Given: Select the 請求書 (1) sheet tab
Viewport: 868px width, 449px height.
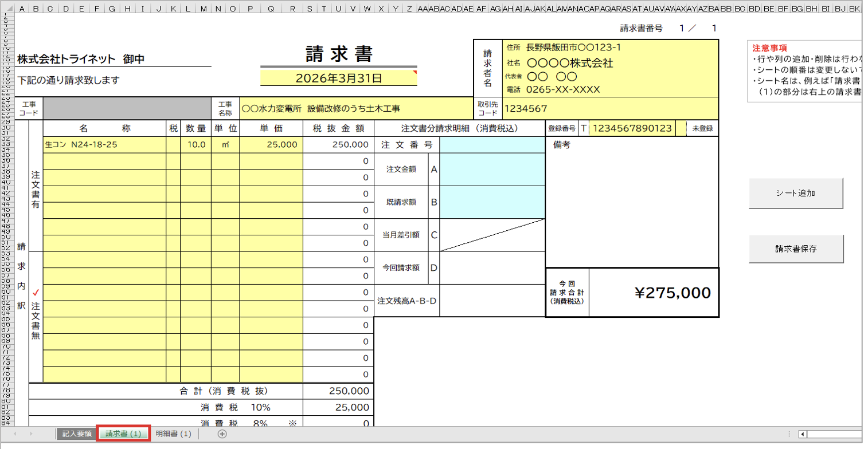Looking at the screenshot, I should [123, 434].
